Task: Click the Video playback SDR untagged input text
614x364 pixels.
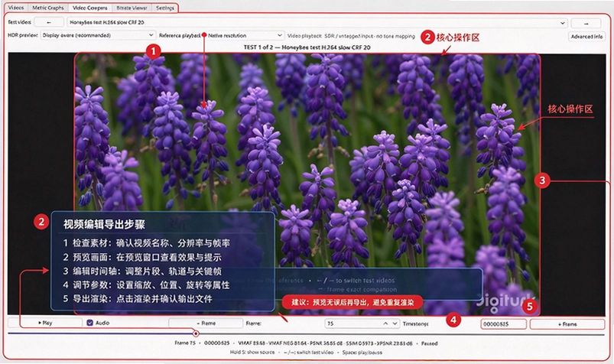Action: (351, 36)
